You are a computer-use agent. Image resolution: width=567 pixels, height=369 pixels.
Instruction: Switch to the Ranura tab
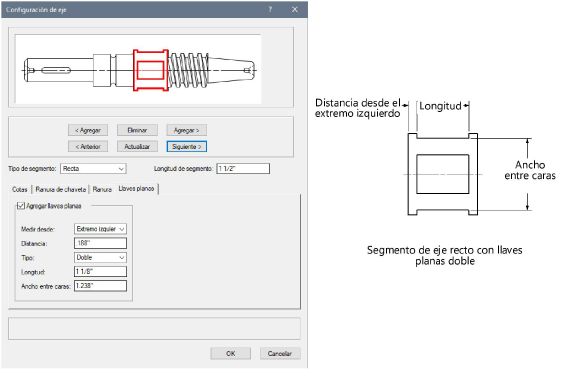[102, 189]
